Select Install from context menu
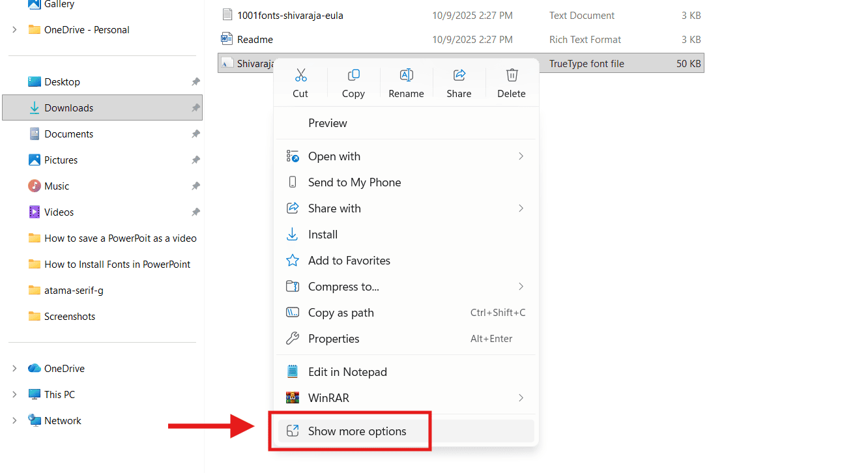 coord(323,235)
